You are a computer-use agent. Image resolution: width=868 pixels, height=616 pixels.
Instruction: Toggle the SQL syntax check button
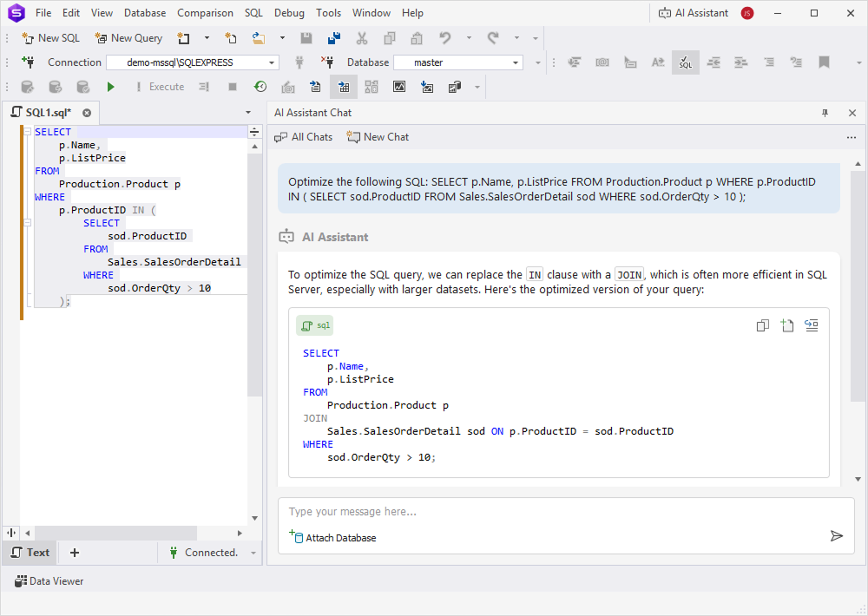685,62
